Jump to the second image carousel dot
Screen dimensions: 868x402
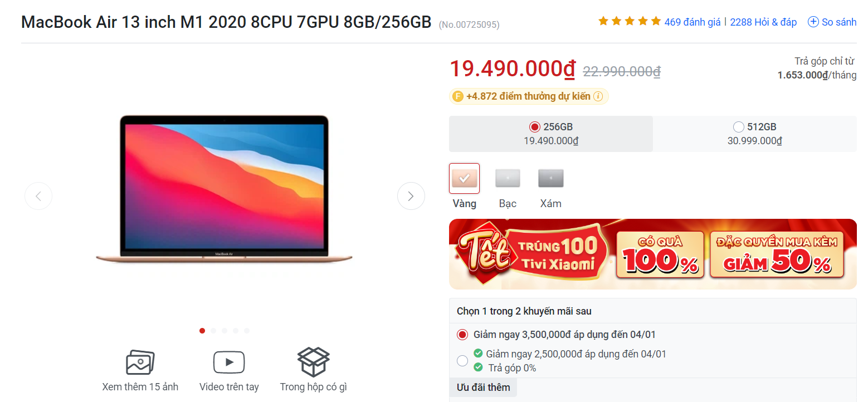coord(213,331)
